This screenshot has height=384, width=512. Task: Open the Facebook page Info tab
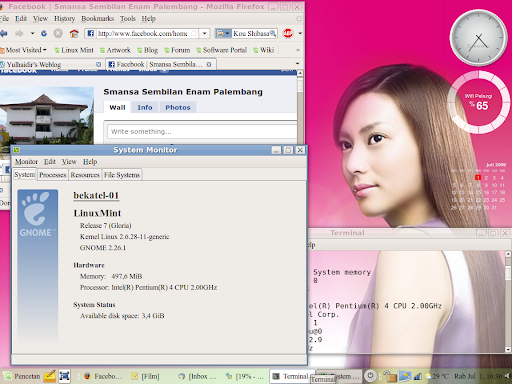tap(145, 107)
